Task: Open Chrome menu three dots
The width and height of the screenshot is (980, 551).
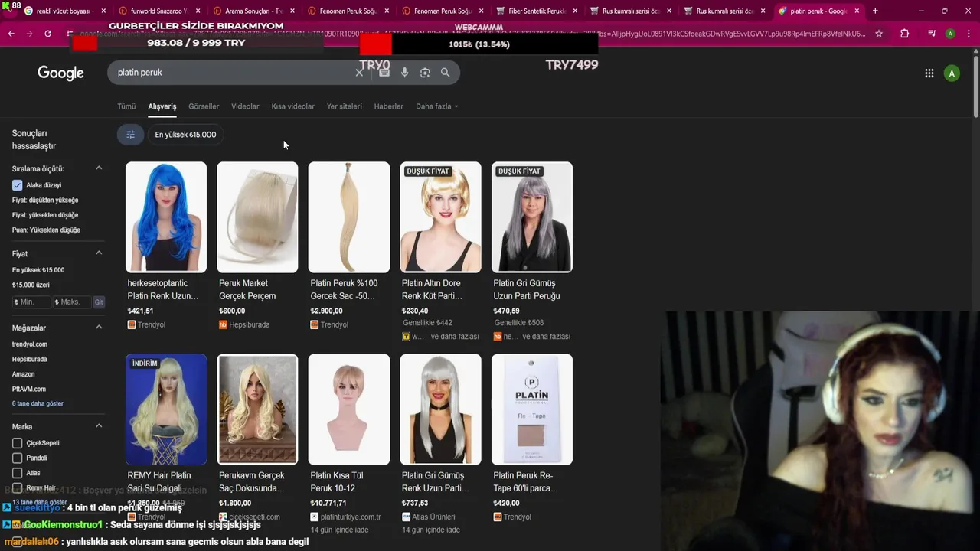Action: pos(969,34)
